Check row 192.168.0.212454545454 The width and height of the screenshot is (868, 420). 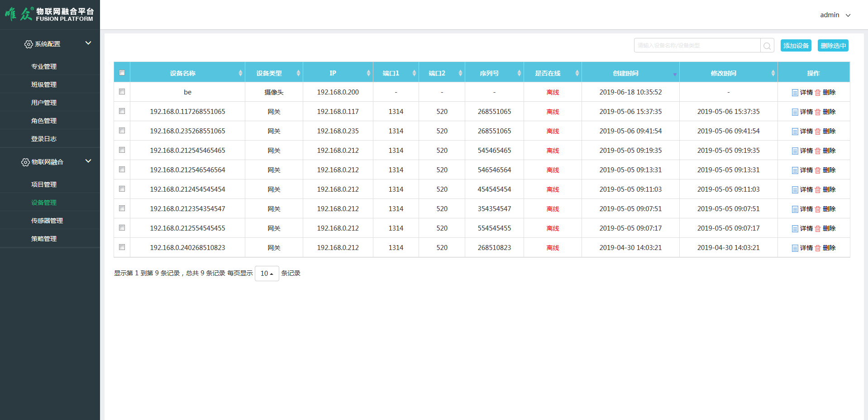pos(122,189)
